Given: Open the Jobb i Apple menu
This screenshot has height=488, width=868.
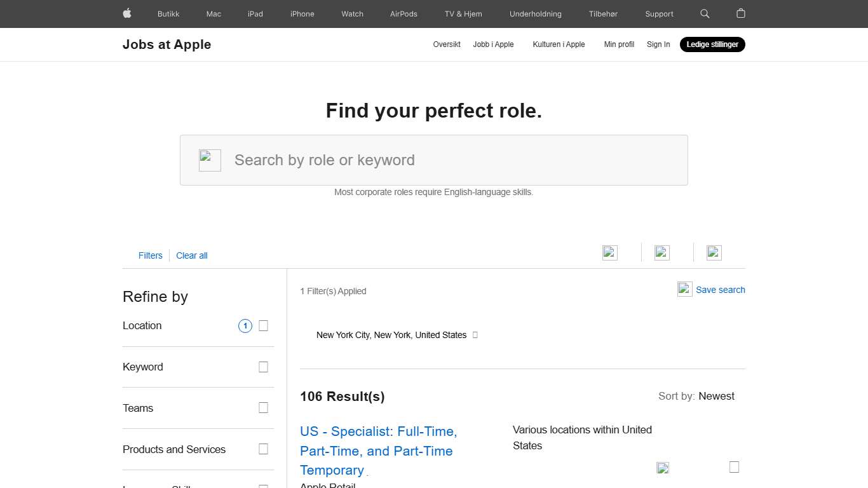Looking at the screenshot, I should click(493, 44).
